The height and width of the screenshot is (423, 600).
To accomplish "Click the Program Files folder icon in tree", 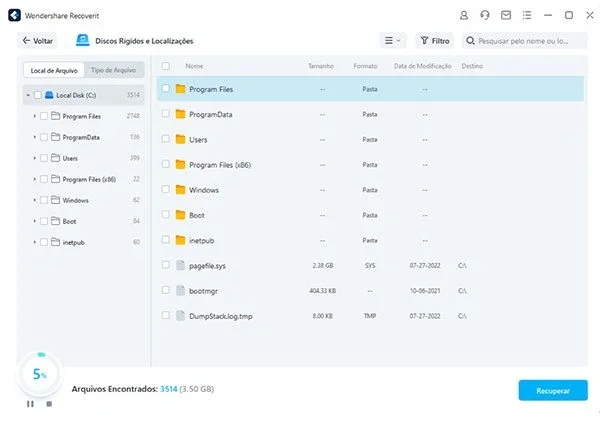I will [x=55, y=116].
